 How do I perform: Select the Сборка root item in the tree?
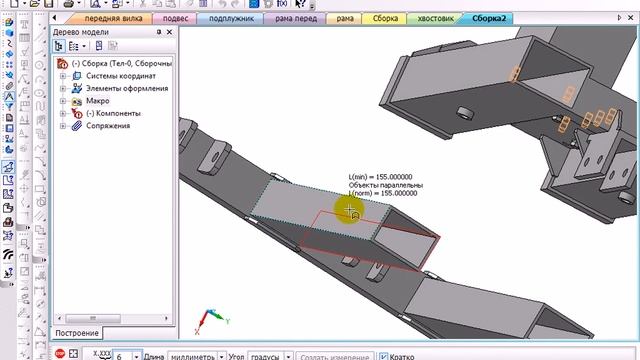tap(122, 63)
